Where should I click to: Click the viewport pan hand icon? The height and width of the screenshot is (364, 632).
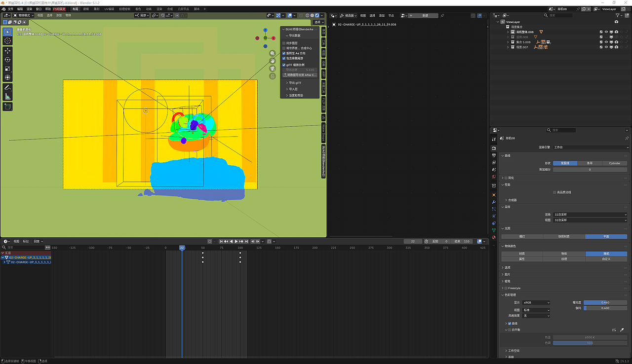click(273, 61)
